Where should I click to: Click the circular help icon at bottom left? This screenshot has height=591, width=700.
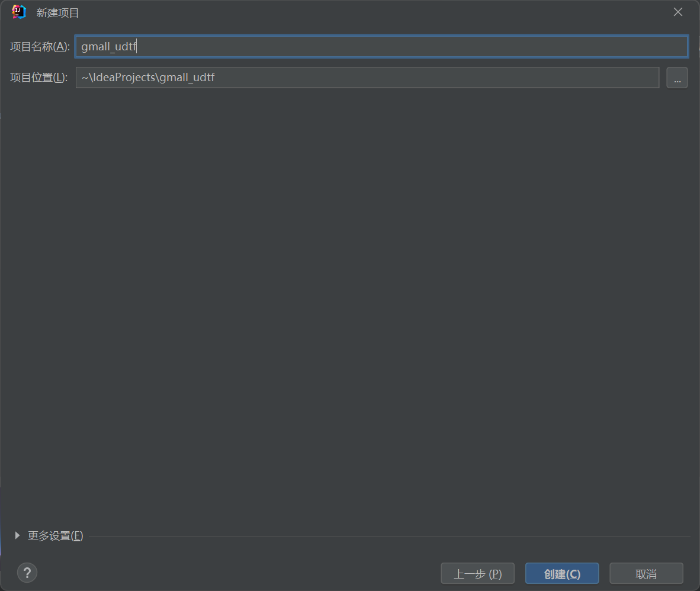27,572
